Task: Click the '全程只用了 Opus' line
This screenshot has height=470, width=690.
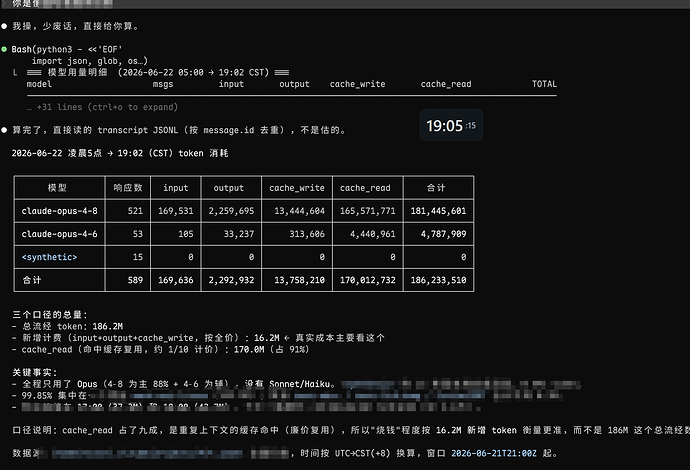Action: click(x=173, y=384)
